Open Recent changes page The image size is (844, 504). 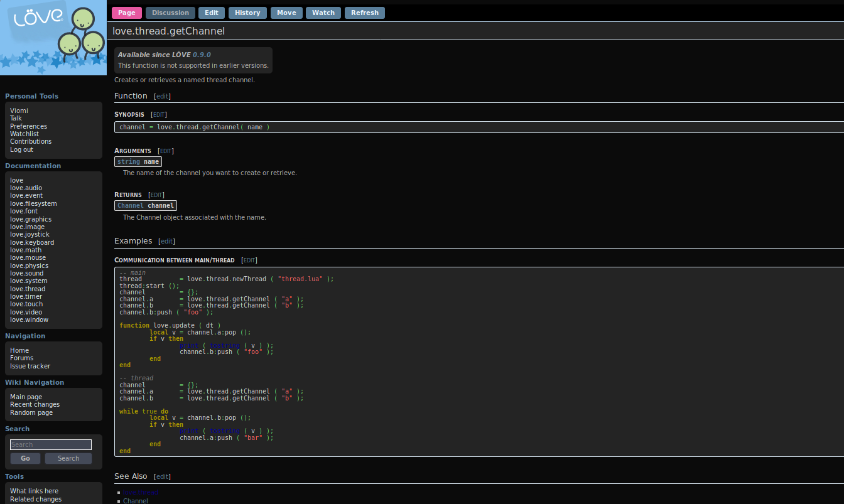(x=35, y=405)
